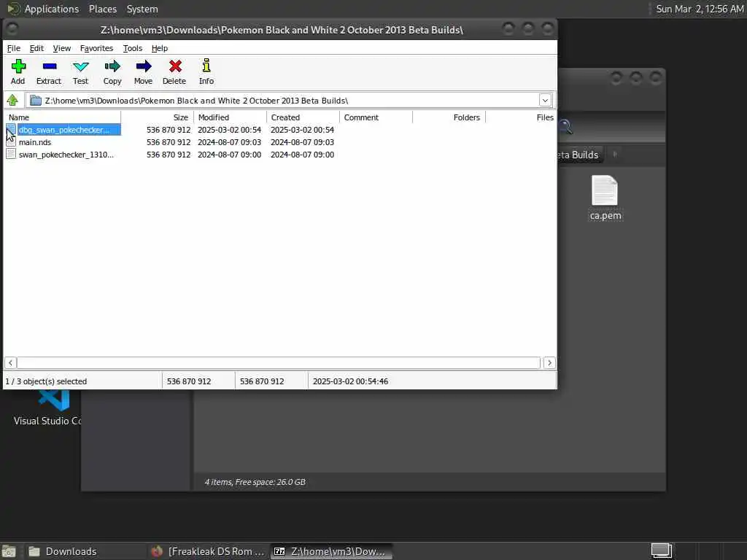The image size is (747, 560).
Task: Sort files by the Size column header
Action: (158, 117)
